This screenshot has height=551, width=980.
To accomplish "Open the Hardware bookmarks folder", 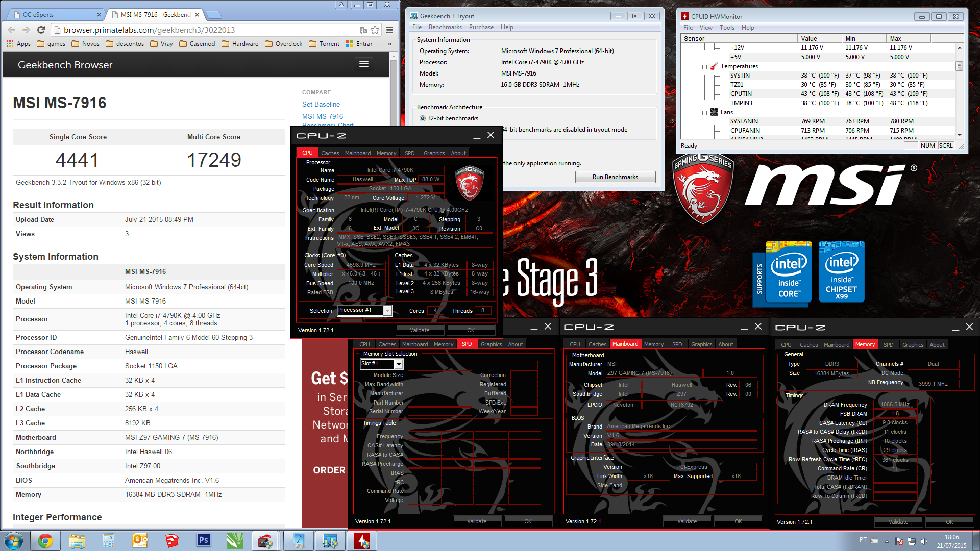I will pyautogui.click(x=240, y=44).
